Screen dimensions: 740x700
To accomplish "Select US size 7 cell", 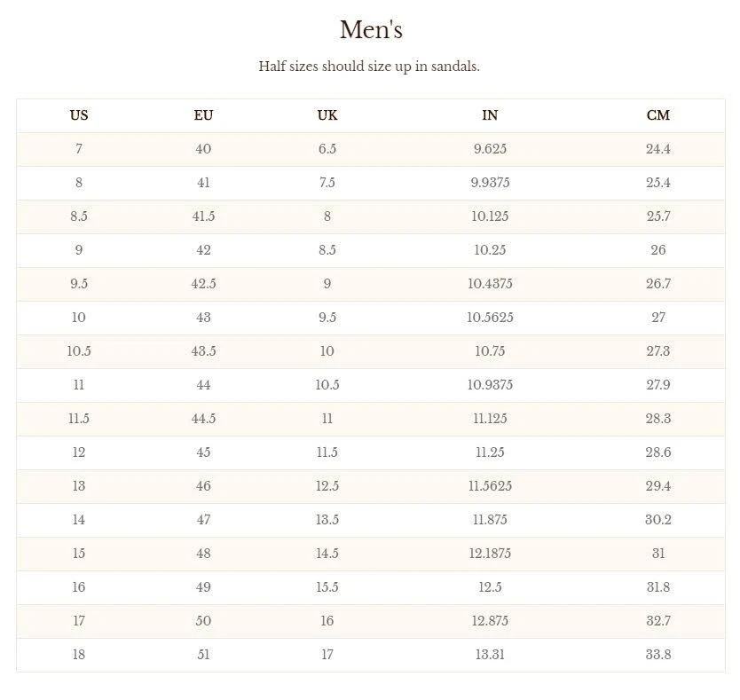I will point(79,149).
